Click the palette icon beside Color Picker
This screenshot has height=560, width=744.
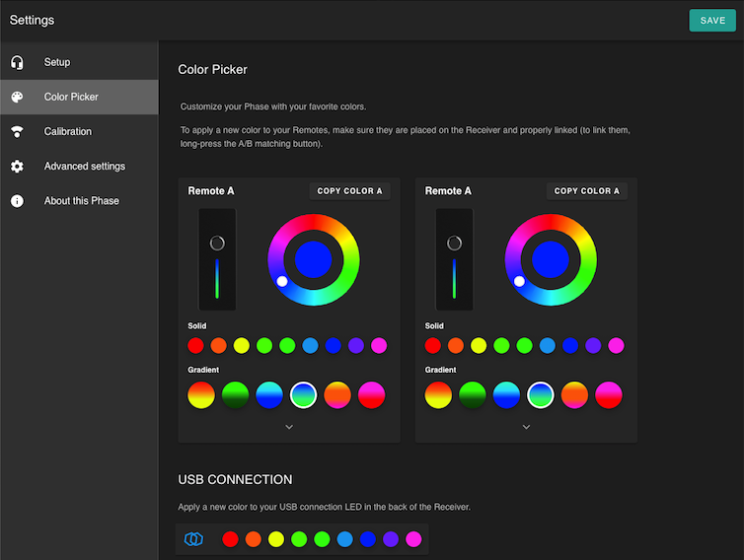[x=17, y=97]
